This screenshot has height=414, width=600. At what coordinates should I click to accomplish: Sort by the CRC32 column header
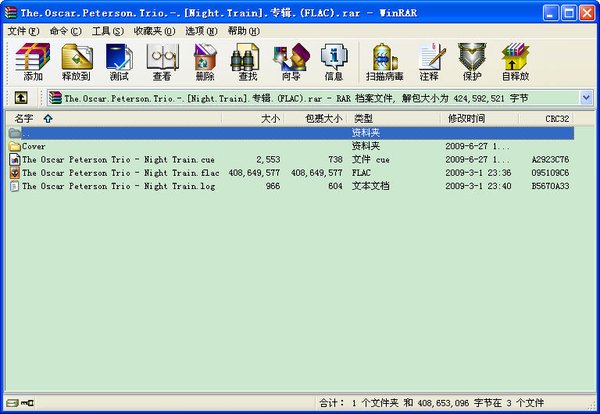tap(546, 119)
